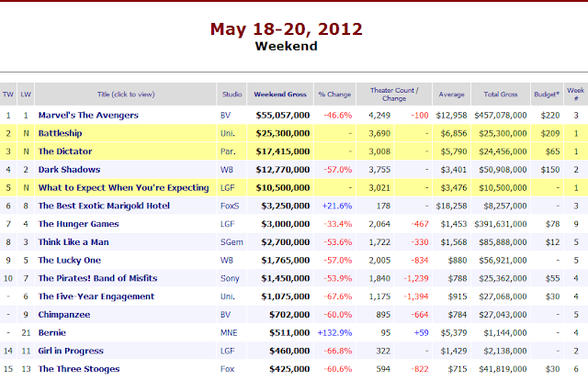Click Fox studio link for Three Stooges
This screenshot has width=588, height=380.
(x=227, y=369)
